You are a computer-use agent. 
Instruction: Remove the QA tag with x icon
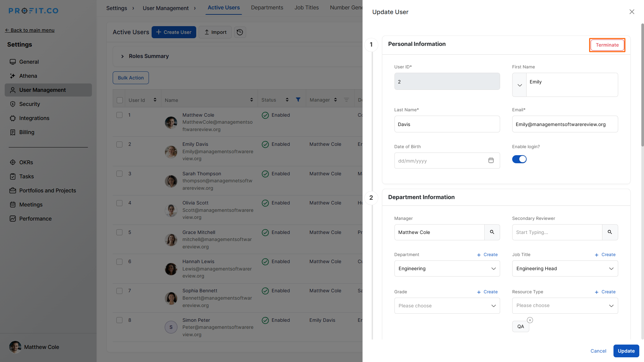[x=530, y=320]
